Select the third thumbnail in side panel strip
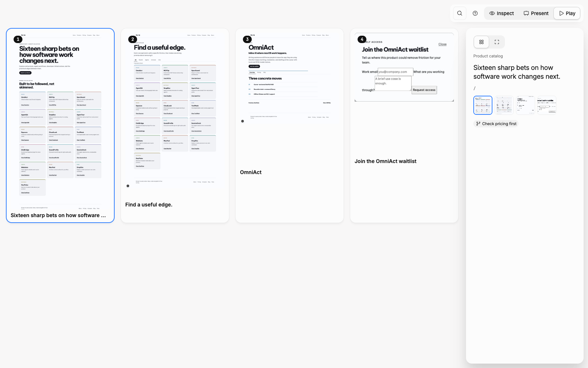The width and height of the screenshot is (588, 368). pos(526,105)
